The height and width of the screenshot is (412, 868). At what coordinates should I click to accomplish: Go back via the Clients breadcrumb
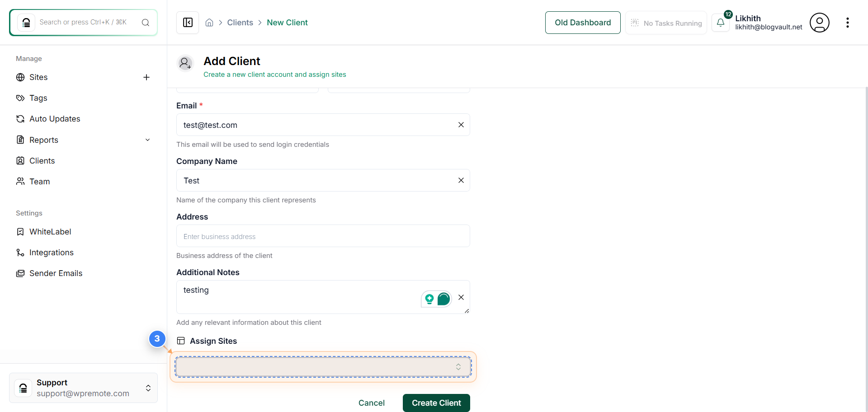(240, 22)
